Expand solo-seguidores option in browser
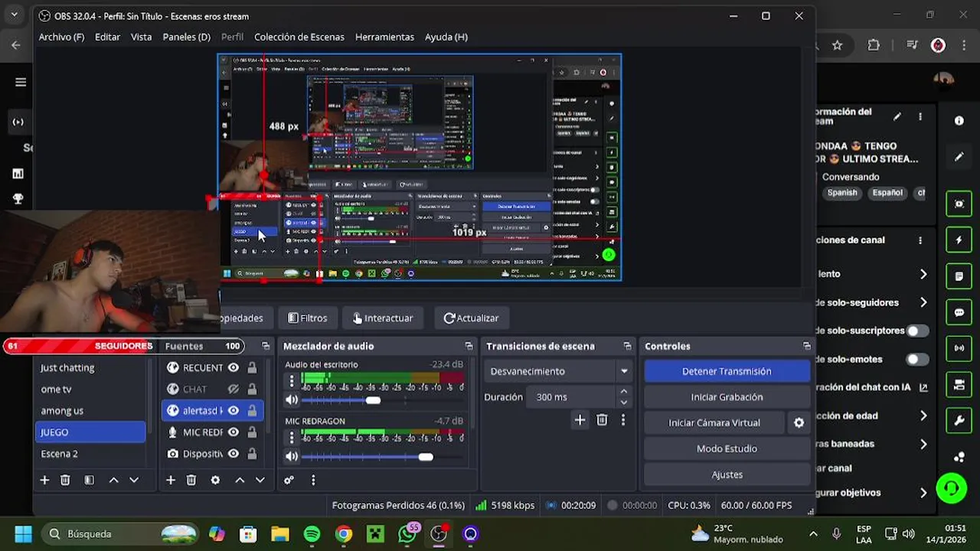Viewport: 980px width, 551px height. pos(923,302)
